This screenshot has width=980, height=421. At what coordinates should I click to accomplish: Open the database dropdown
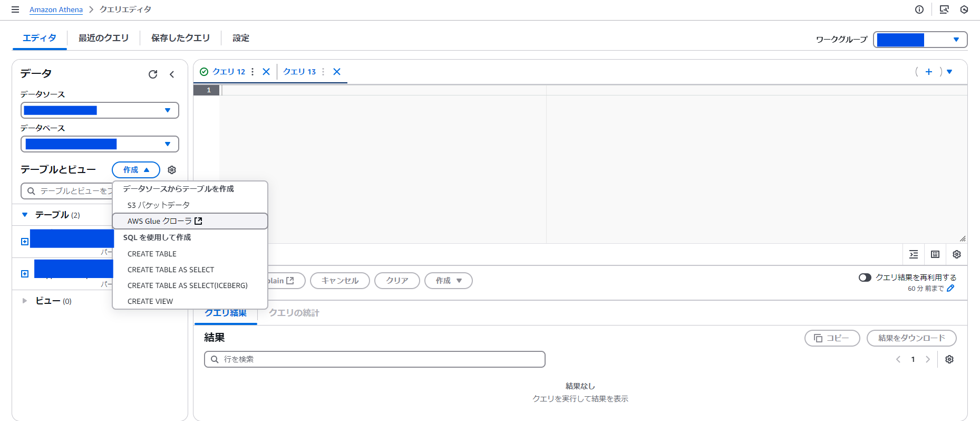point(100,144)
